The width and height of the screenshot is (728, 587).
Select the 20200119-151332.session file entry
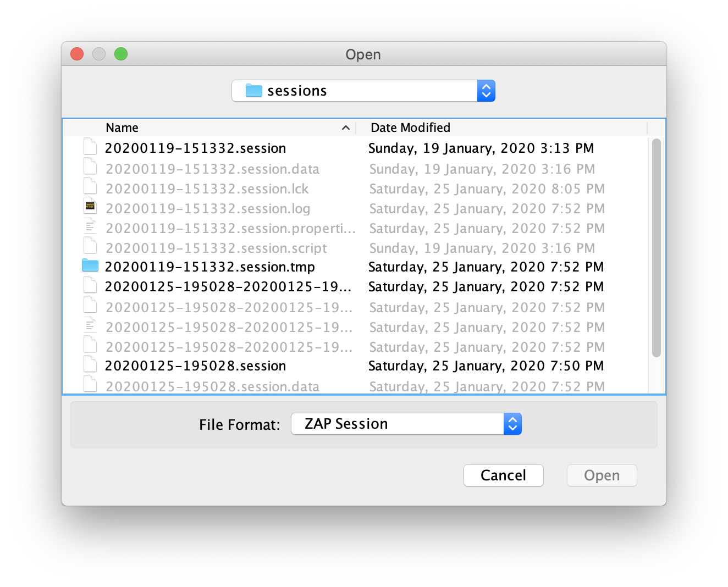point(195,147)
